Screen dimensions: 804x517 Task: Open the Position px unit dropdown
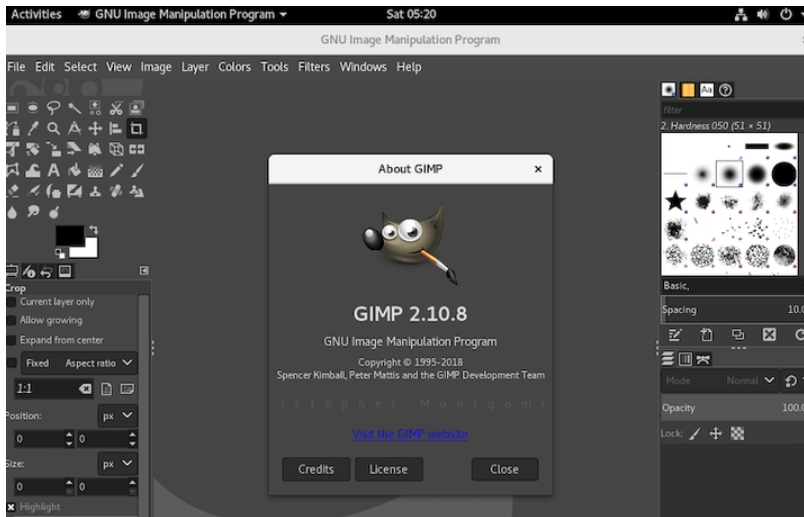[117, 415]
